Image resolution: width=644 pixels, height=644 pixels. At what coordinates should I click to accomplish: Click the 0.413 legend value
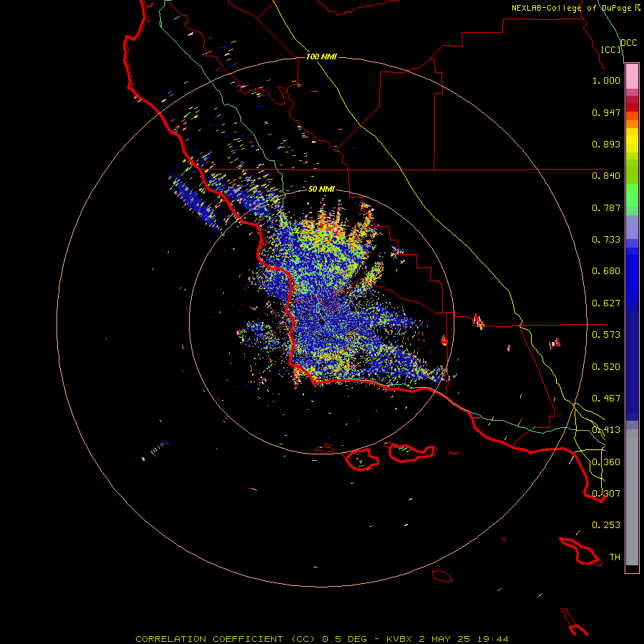(606, 430)
